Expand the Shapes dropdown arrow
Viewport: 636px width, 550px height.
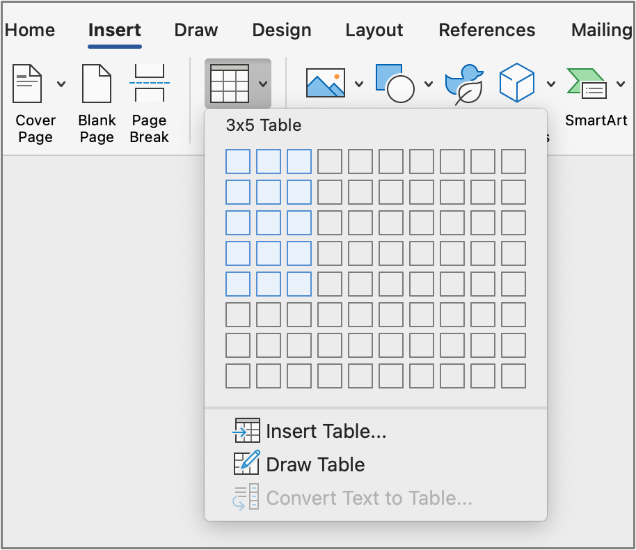pos(429,84)
